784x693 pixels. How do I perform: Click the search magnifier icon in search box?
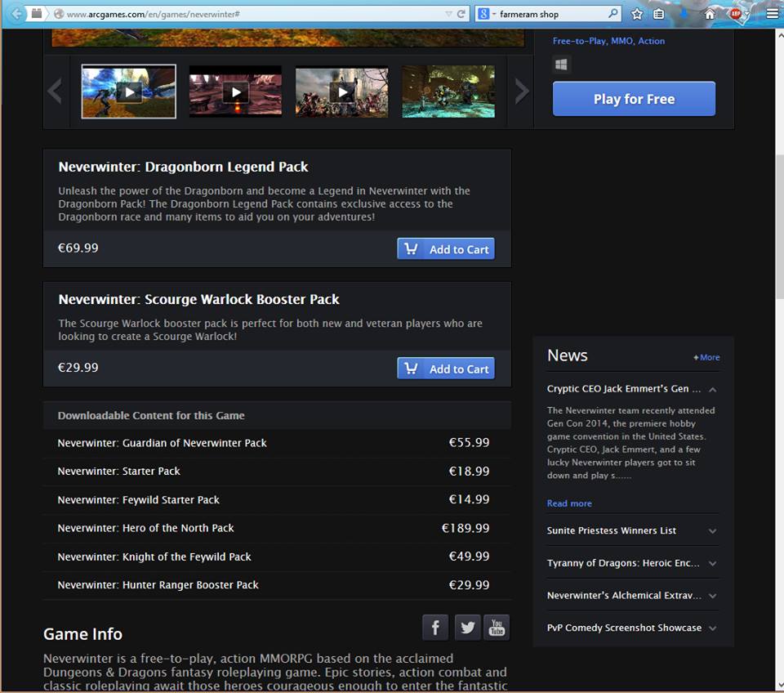(x=613, y=14)
